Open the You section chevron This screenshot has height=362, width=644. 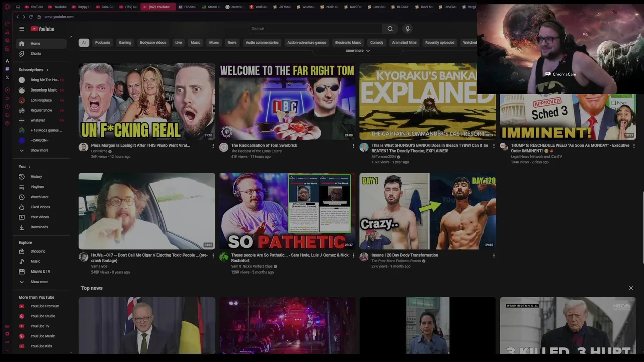[x=29, y=167]
